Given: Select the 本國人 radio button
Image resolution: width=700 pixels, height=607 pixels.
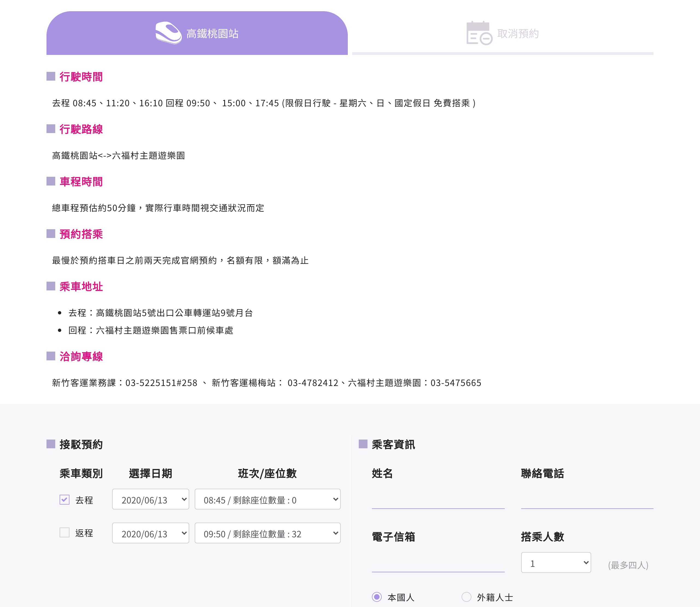Looking at the screenshot, I should tap(377, 597).
